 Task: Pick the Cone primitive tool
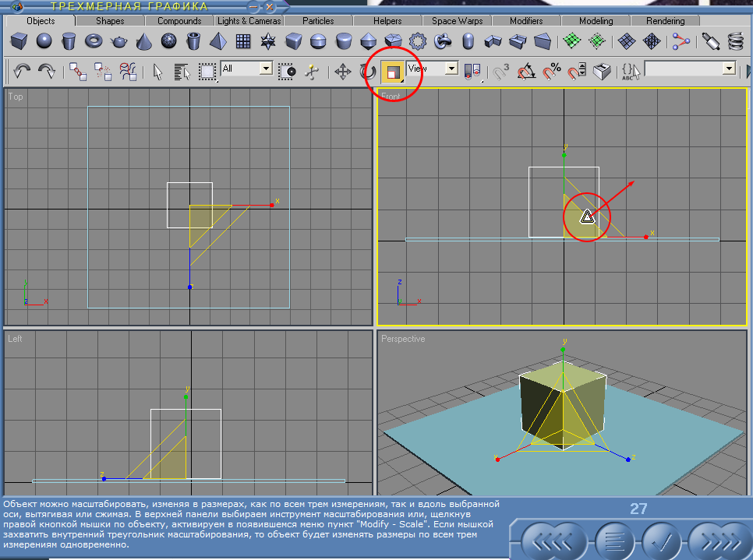pyautogui.click(x=143, y=41)
